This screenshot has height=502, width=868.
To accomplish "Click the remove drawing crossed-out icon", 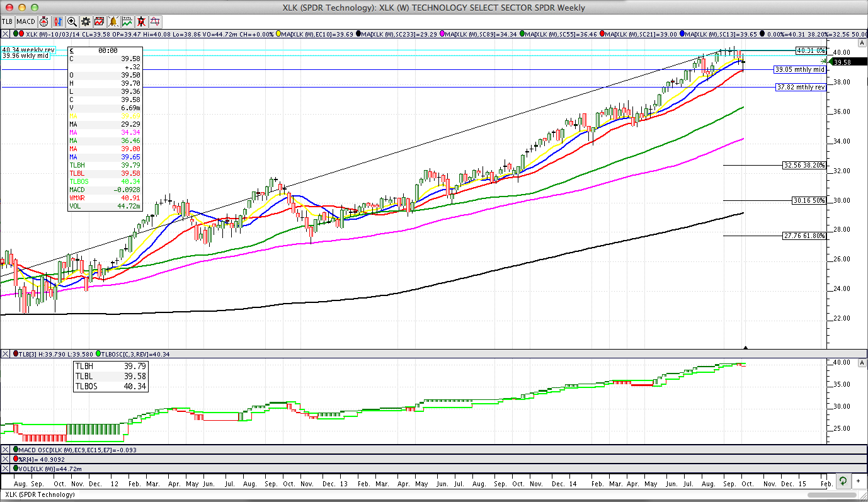I will click(x=141, y=21).
